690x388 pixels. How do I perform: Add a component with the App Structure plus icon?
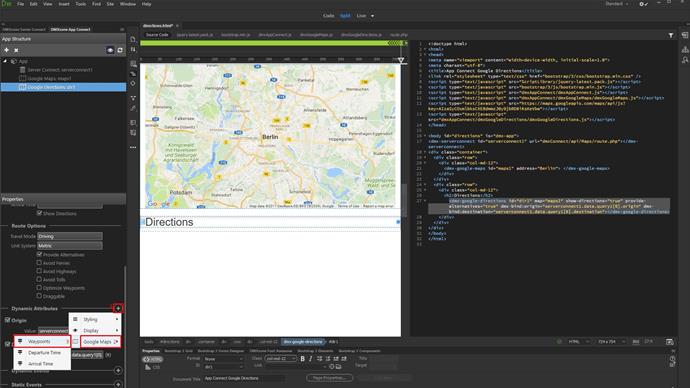click(x=6, y=50)
